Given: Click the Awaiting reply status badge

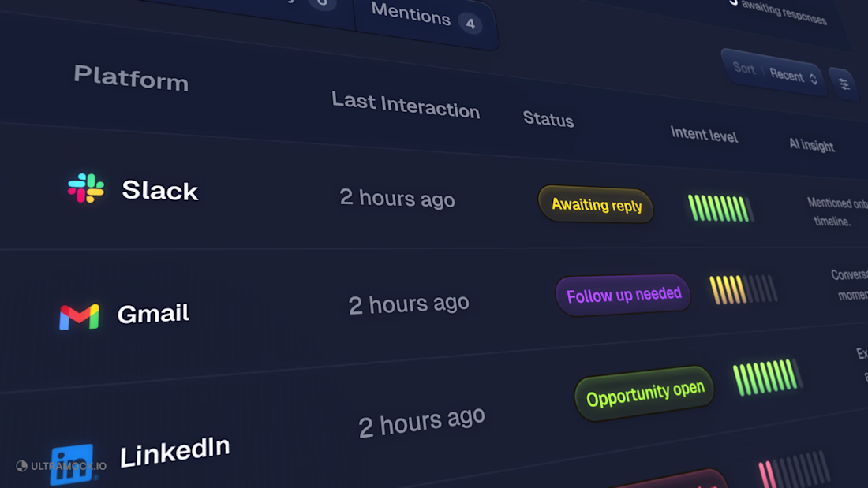Looking at the screenshot, I should click(596, 205).
